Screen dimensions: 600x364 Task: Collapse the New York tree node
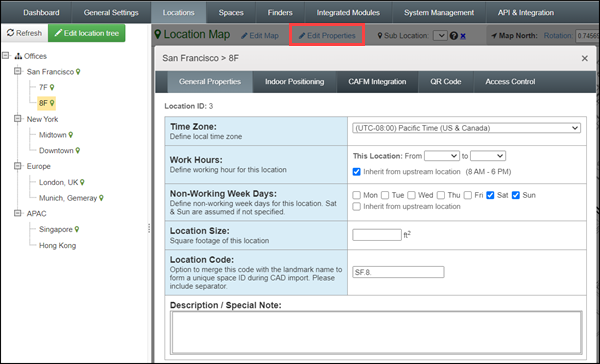(18, 119)
